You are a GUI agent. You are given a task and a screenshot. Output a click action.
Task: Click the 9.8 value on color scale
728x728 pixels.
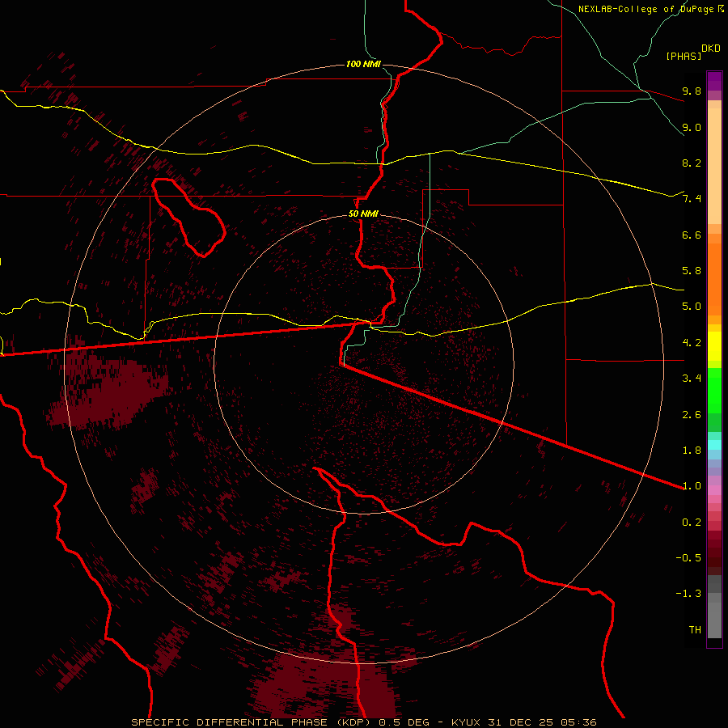(x=692, y=91)
